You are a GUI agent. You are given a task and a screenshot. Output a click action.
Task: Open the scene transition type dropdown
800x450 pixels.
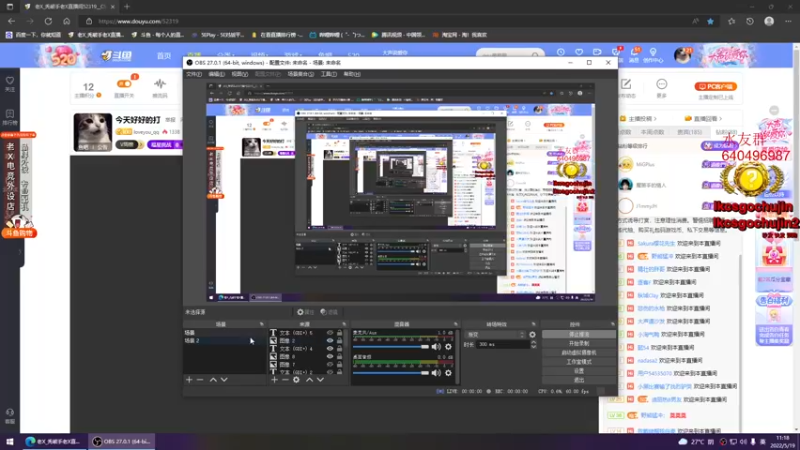[495, 335]
